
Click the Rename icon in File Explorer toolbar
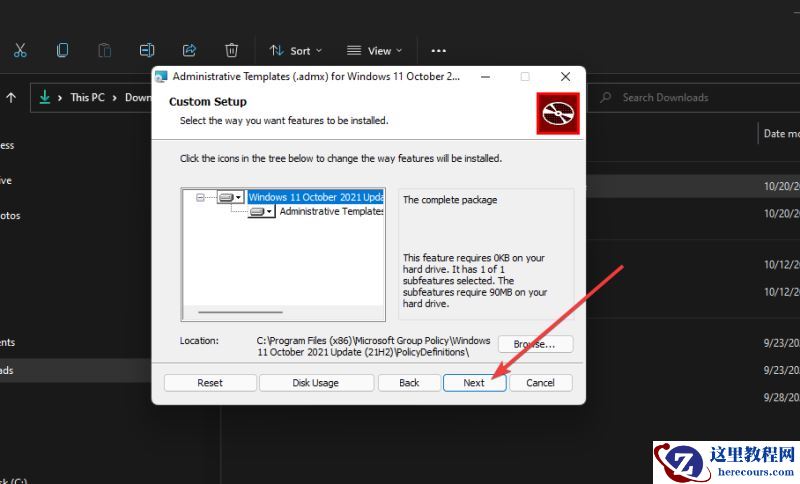(147, 50)
